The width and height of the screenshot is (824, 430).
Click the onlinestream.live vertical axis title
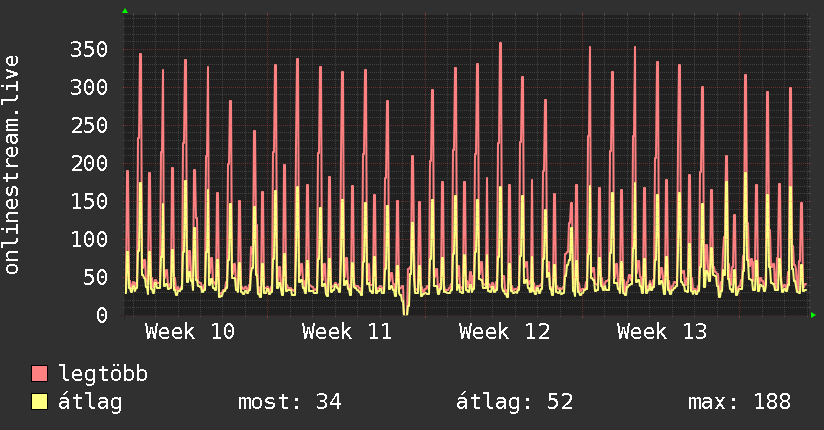click(x=11, y=165)
